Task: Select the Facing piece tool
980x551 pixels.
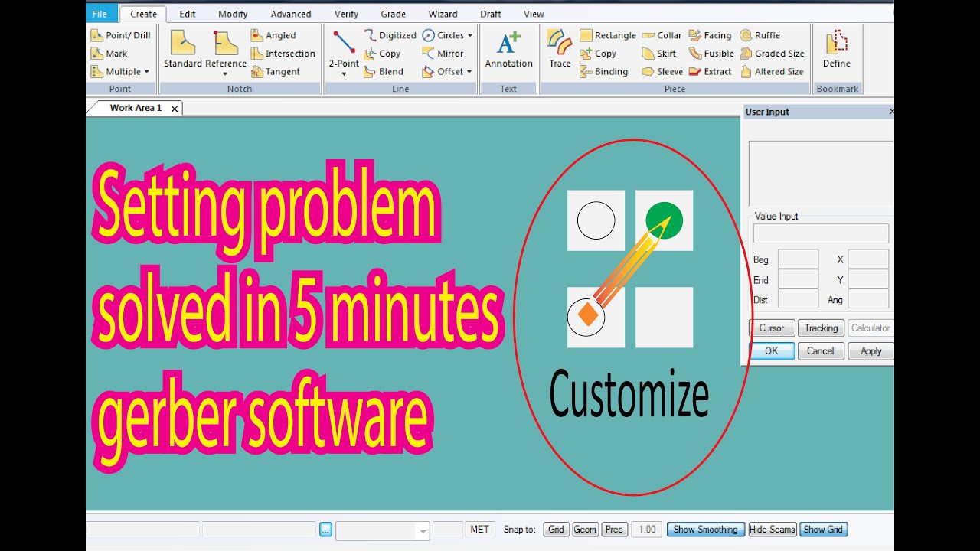Action: tap(710, 35)
